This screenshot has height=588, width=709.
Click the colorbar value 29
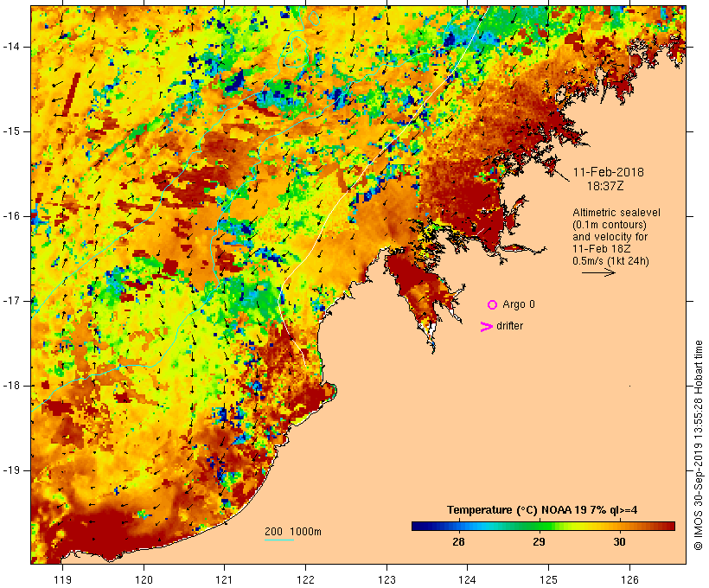(539, 541)
